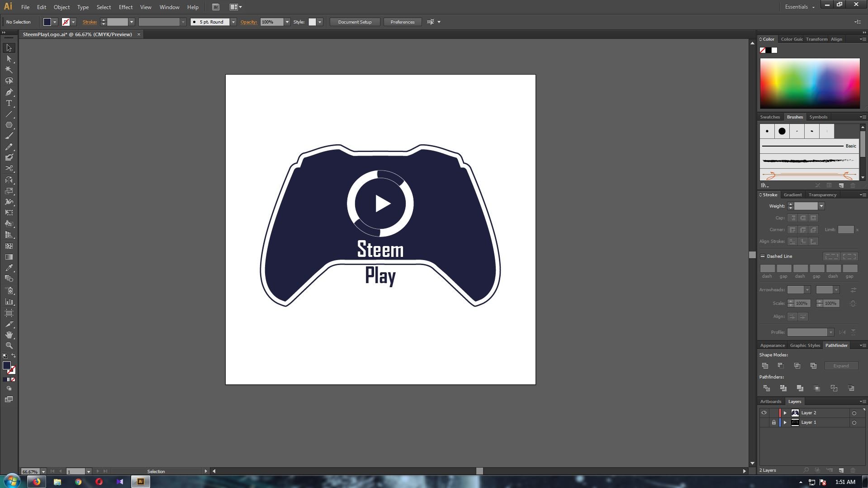Select the Artboard tool
868x488 pixels.
(9, 313)
